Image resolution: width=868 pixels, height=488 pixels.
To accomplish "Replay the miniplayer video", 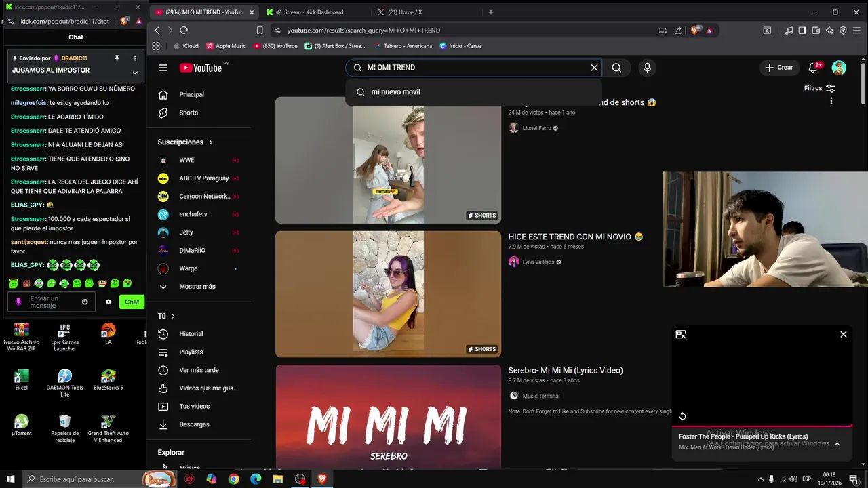I will [x=683, y=416].
